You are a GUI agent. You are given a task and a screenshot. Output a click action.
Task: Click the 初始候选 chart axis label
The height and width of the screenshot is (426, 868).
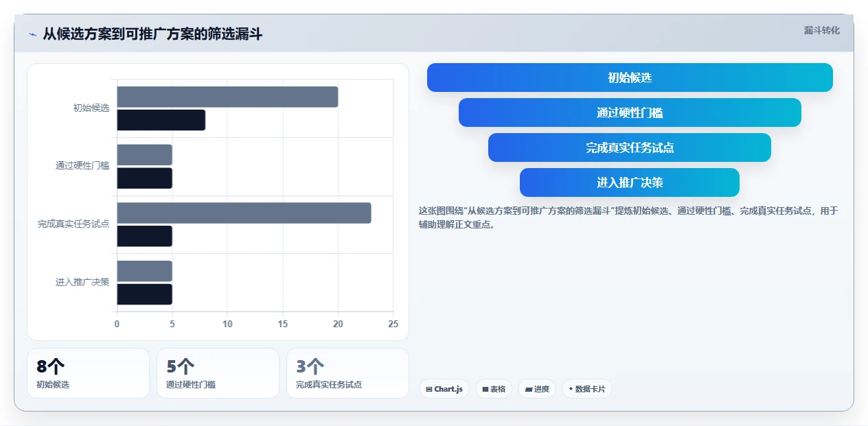point(91,108)
